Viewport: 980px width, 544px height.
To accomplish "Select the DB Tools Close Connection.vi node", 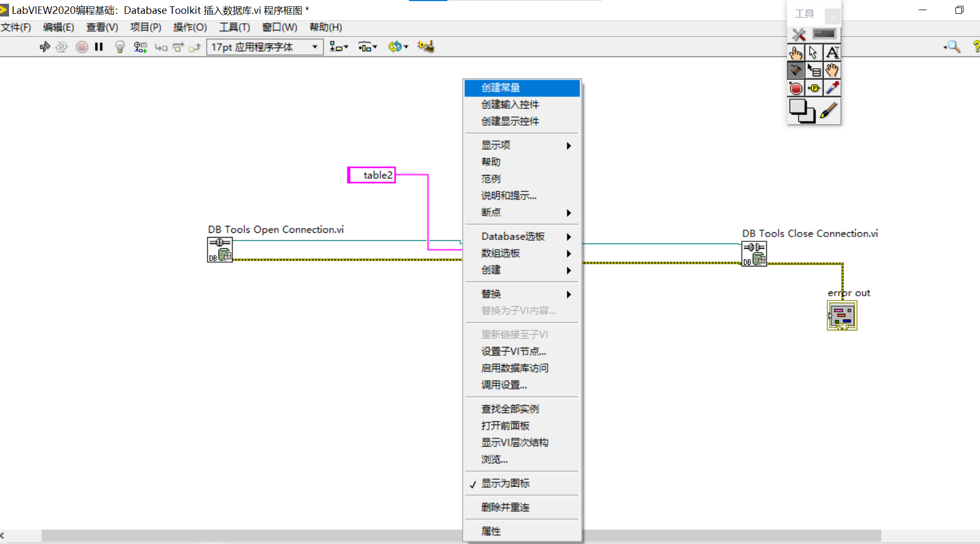I will [753, 254].
